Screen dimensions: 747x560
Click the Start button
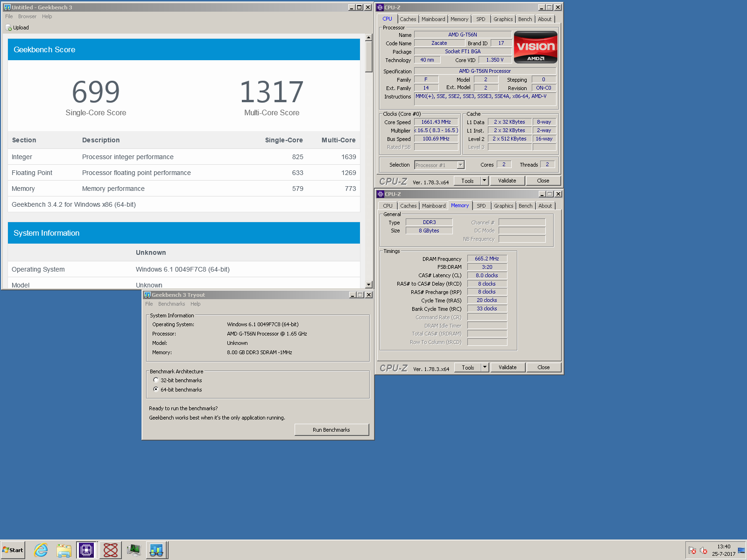(13, 550)
